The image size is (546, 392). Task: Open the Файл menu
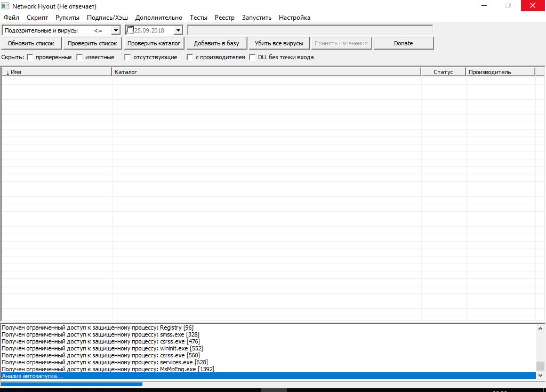click(11, 18)
